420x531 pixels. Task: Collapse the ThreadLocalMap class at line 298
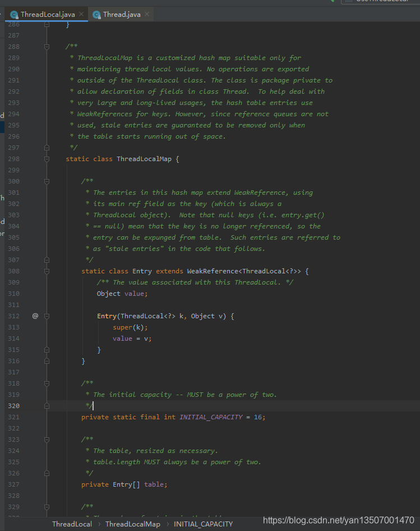coord(47,159)
